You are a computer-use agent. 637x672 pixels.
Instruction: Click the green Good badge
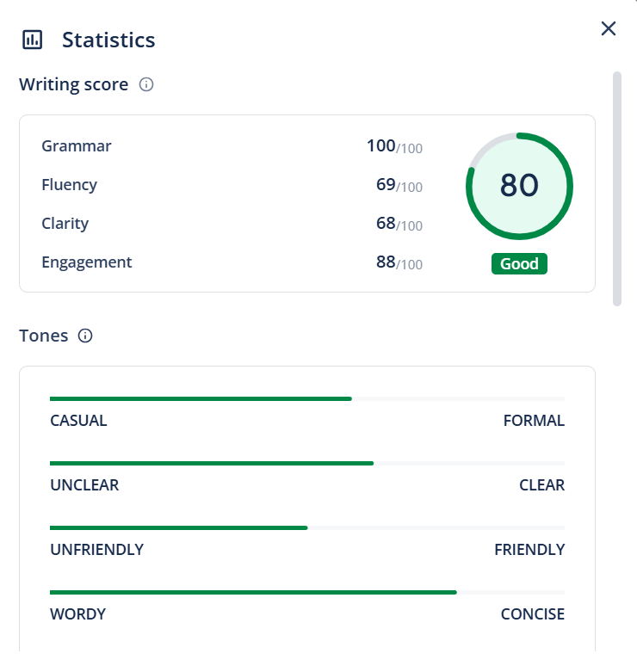(519, 264)
